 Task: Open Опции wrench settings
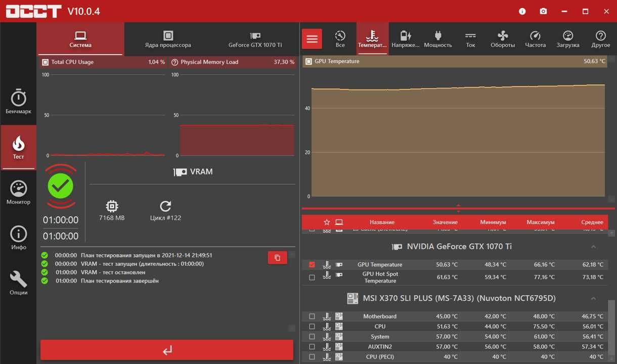(x=18, y=283)
